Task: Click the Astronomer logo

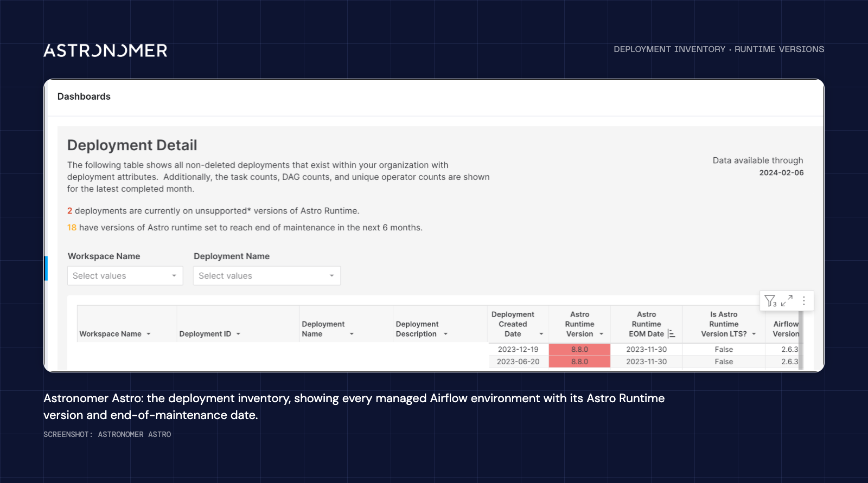Action: tap(105, 50)
